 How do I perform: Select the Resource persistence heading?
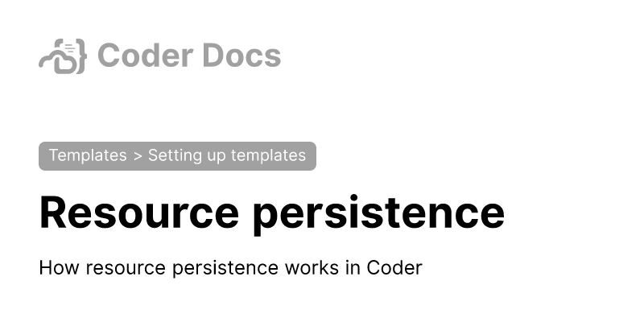(x=271, y=213)
